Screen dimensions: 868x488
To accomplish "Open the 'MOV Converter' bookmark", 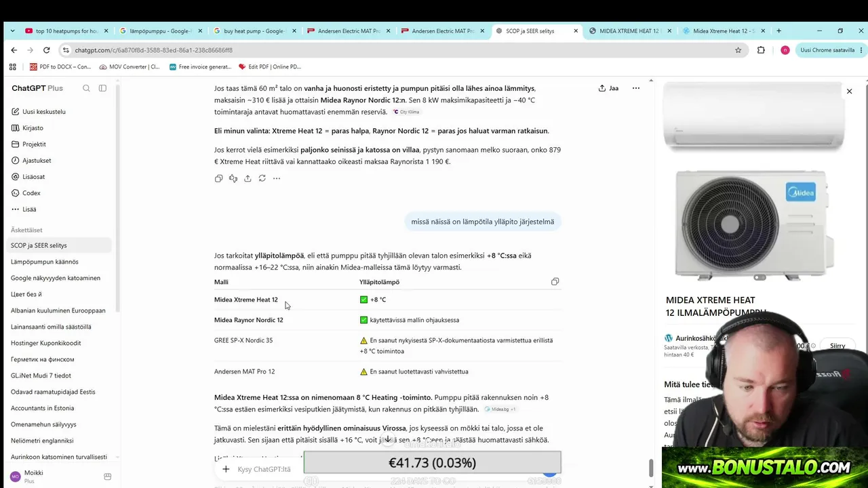I will tap(130, 66).
